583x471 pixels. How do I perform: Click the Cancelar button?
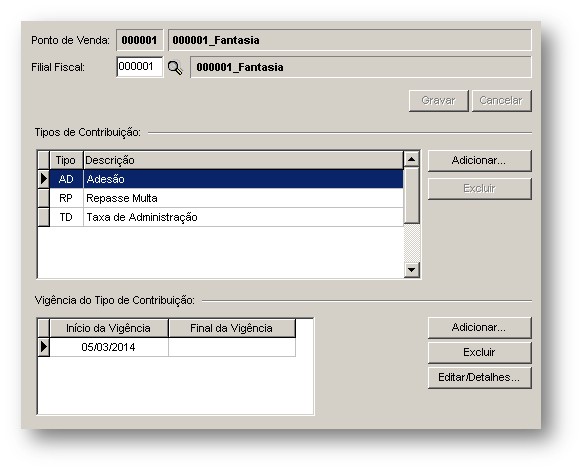point(502,100)
